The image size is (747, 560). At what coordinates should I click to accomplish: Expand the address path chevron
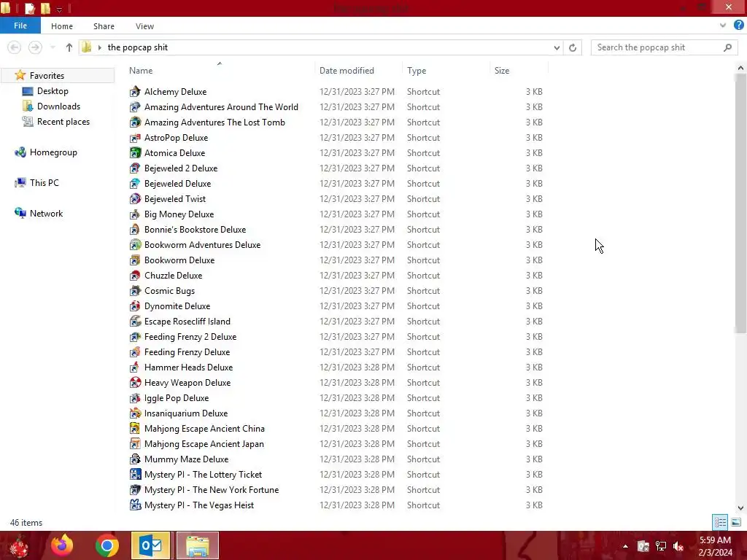point(99,47)
